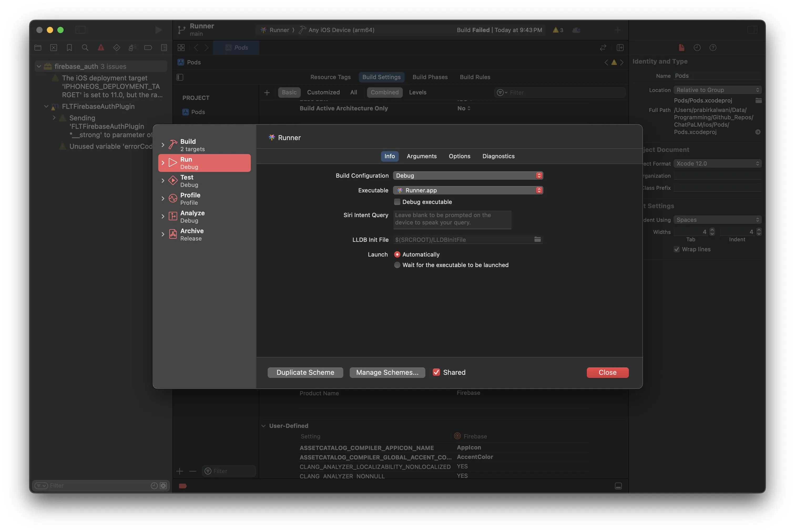The width and height of the screenshot is (795, 532).
Task: Toggle the Shared scheme checkbox
Action: (436, 372)
